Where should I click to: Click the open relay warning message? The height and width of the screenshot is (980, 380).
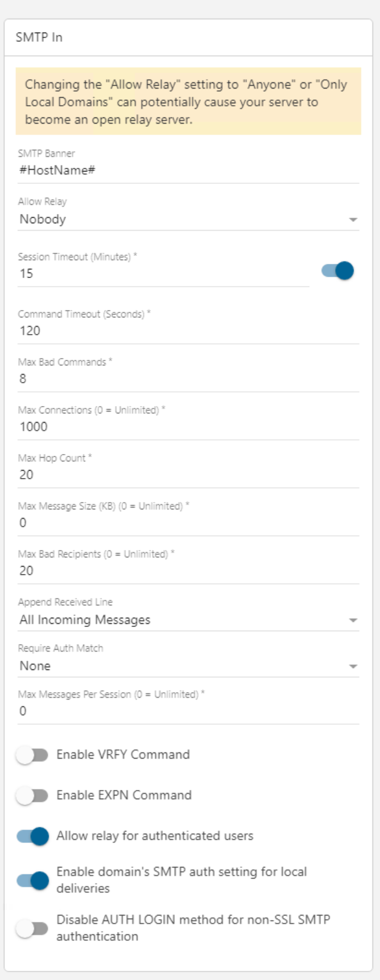coord(188,102)
